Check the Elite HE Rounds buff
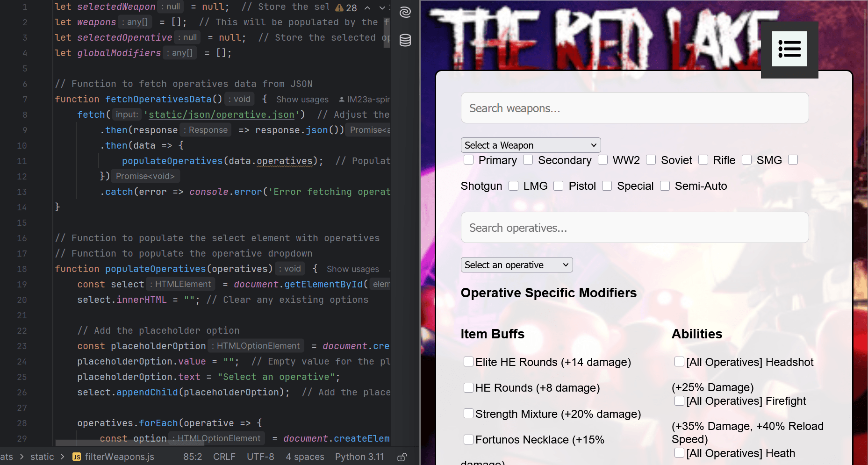This screenshot has height=465, width=868. pos(468,361)
